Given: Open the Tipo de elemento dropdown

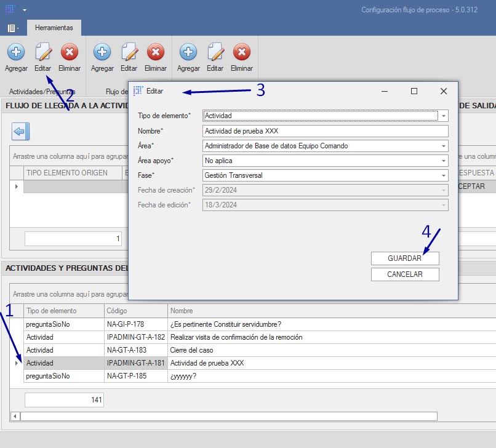Looking at the screenshot, I should [x=444, y=116].
